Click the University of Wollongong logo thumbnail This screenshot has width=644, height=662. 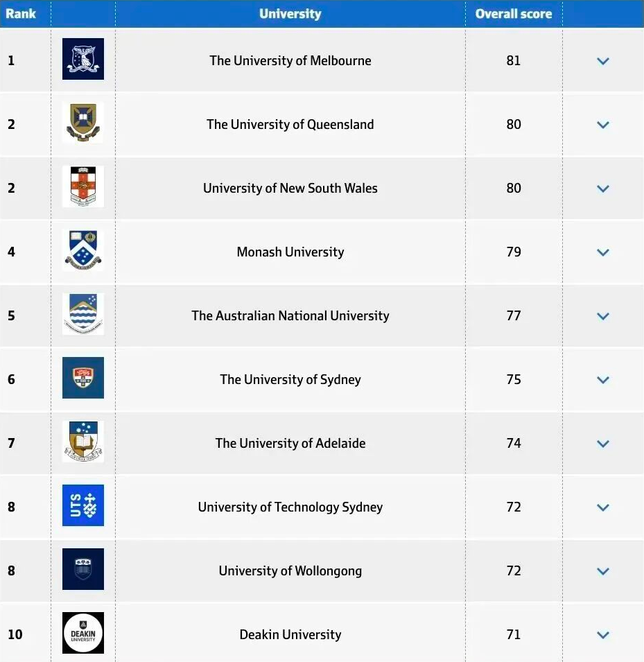[83, 570]
